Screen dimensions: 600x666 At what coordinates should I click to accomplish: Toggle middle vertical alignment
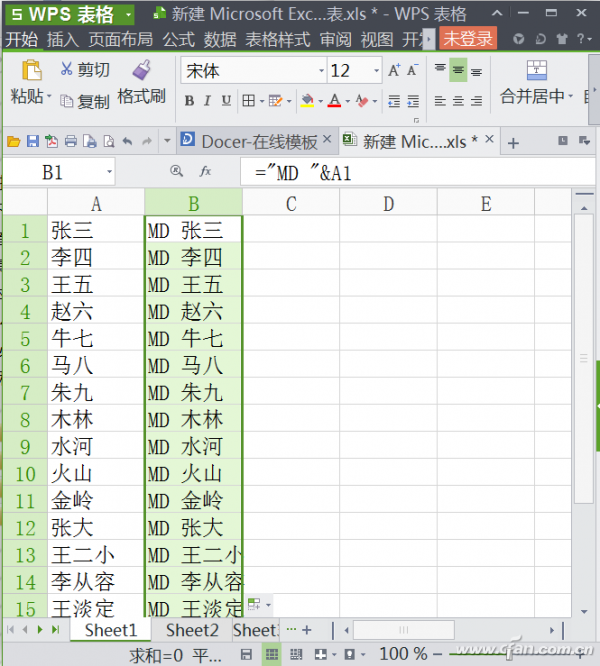(x=458, y=70)
